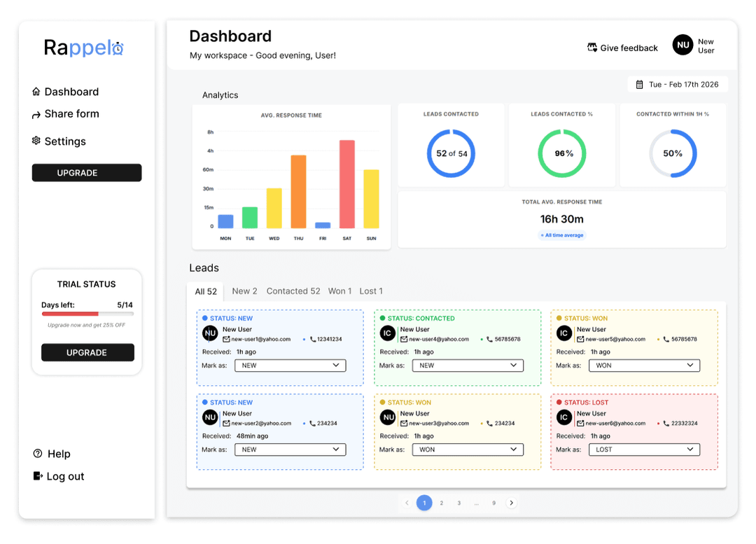Click the UPGRADE button in the sidebar
756x544 pixels.
click(x=86, y=172)
